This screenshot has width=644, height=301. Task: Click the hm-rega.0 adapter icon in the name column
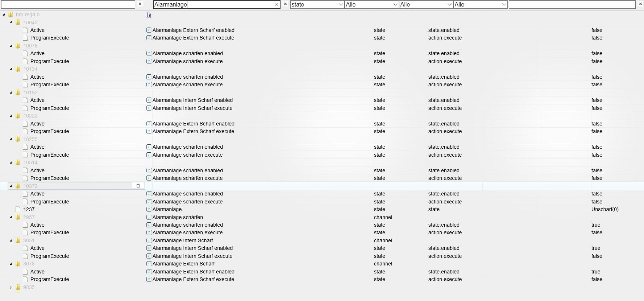pyautogui.click(x=149, y=15)
